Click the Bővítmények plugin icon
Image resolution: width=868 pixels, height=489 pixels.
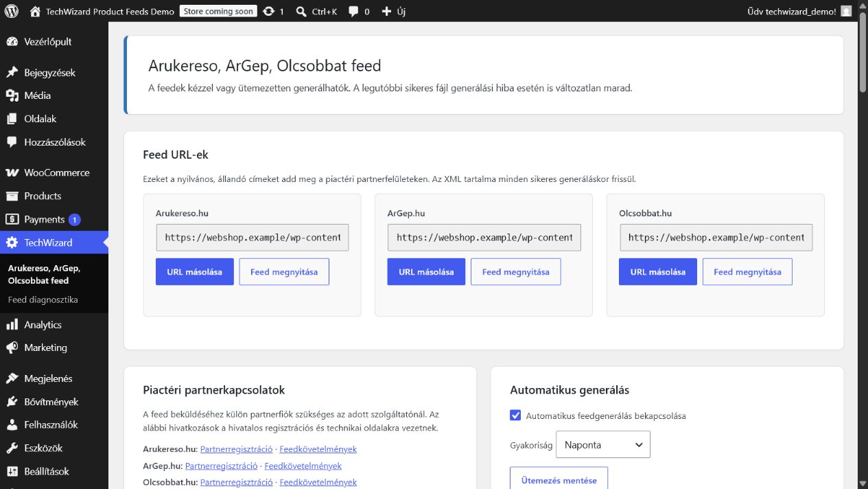point(12,402)
